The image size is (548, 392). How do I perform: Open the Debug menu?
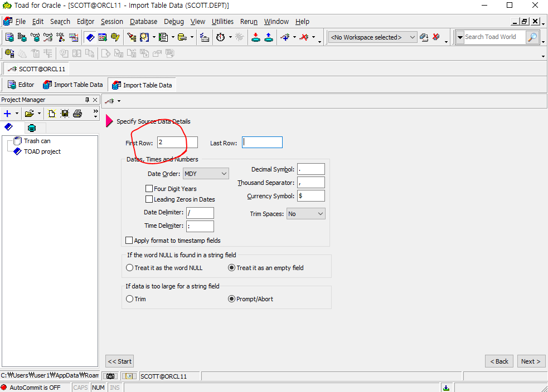coord(174,22)
